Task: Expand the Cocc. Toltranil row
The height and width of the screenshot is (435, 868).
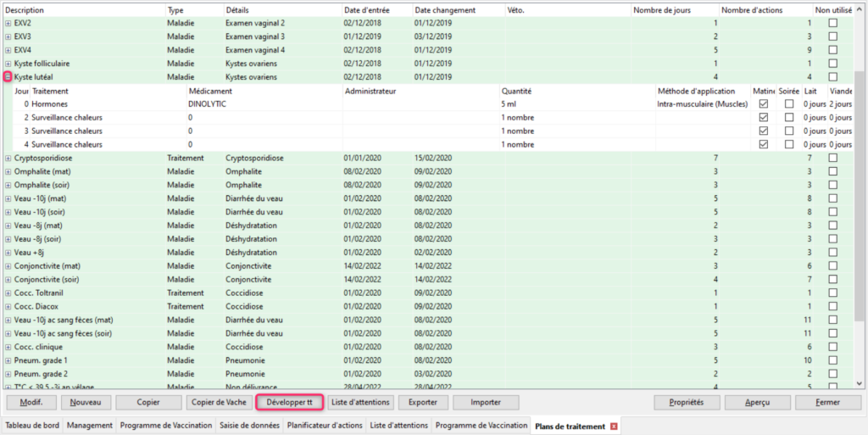Action: pyautogui.click(x=8, y=293)
